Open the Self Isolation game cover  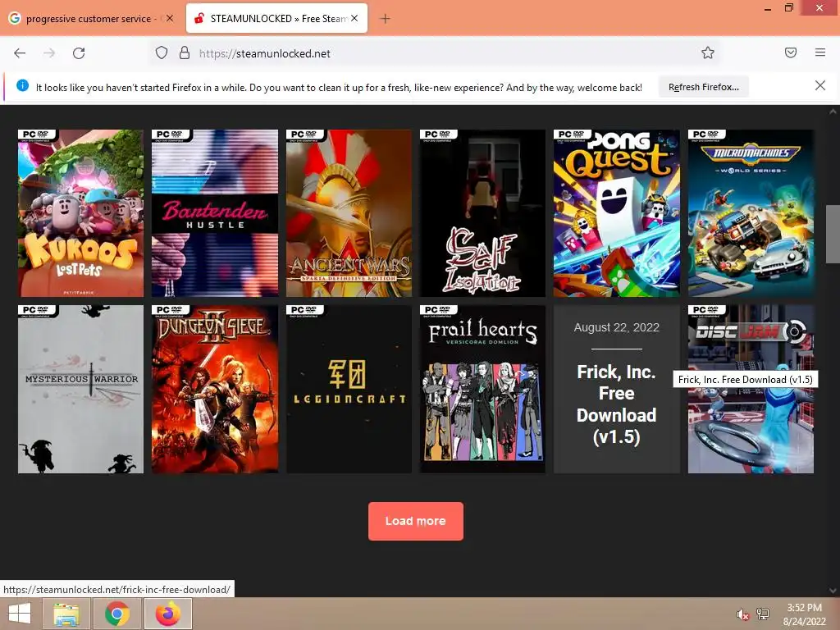tap(482, 213)
